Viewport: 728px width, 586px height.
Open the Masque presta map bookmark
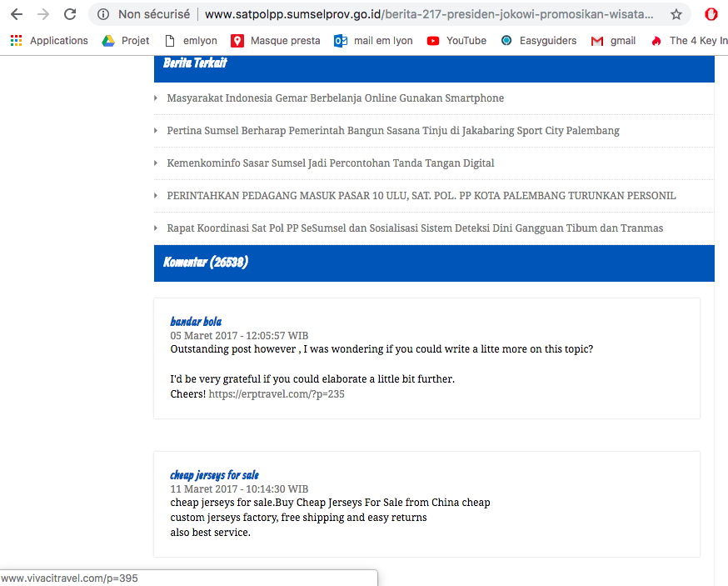[276, 41]
